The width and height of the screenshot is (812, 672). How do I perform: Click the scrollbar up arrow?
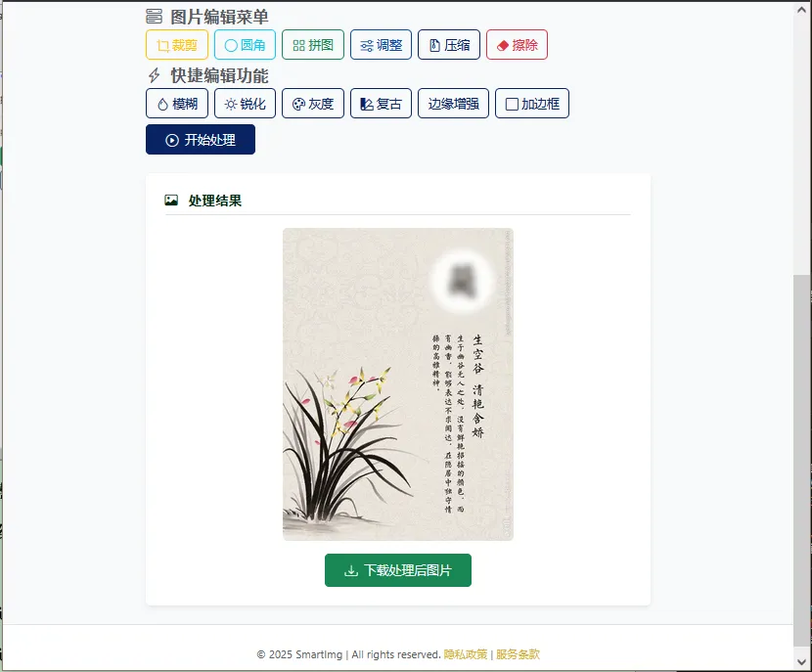(x=801, y=10)
